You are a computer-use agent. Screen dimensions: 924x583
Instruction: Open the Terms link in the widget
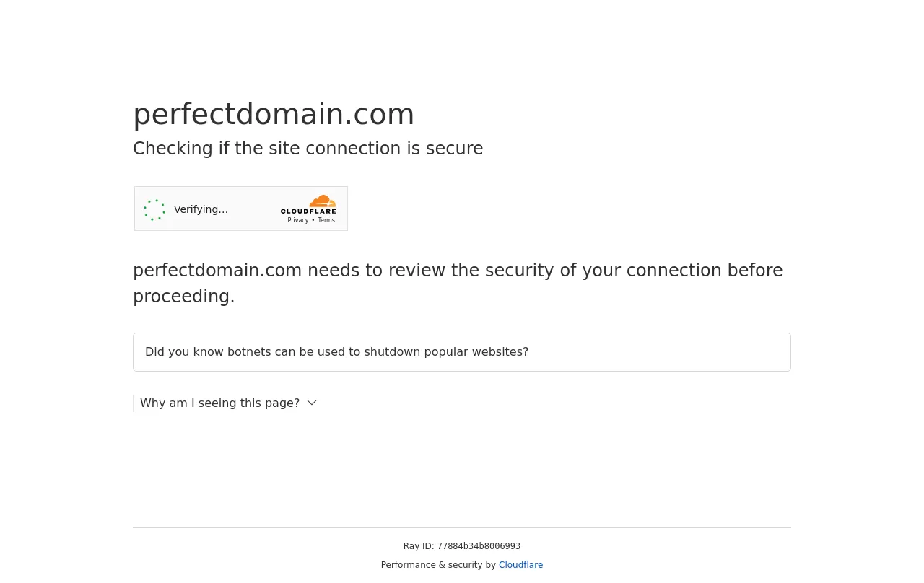point(326,220)
